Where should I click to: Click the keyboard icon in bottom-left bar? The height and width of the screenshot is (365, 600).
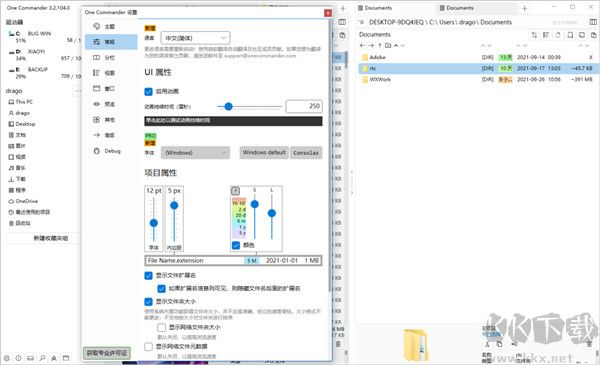[30, 358]
